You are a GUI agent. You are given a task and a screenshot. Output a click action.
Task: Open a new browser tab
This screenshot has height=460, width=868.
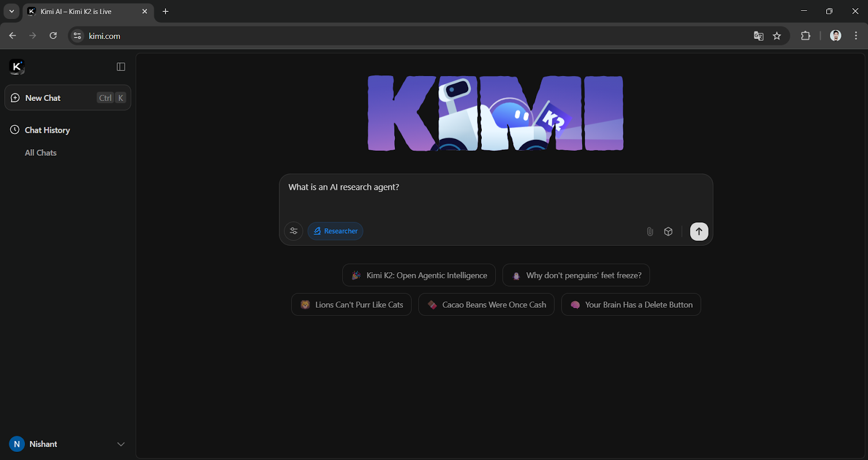tap(165, 11)
